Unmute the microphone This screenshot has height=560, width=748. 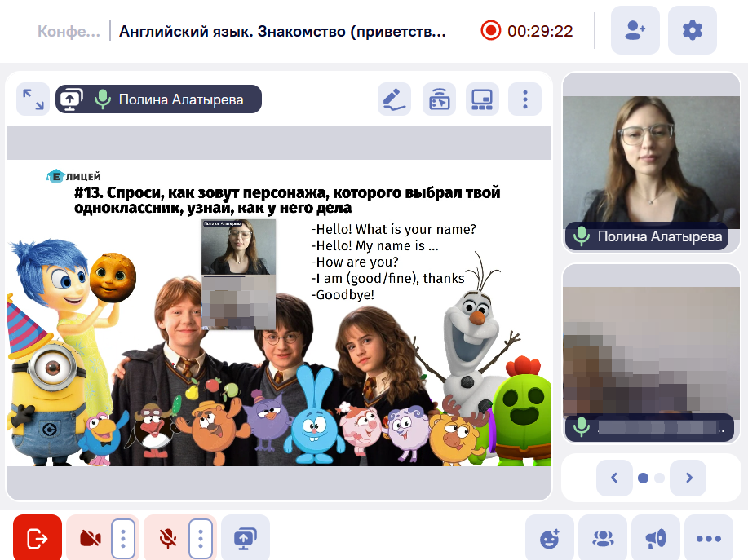[x=167, y=539]
